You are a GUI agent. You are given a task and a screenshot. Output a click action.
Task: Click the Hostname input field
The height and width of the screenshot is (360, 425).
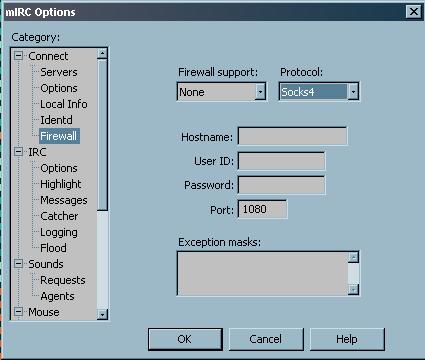pyautogui.click(x=292, y=136)
